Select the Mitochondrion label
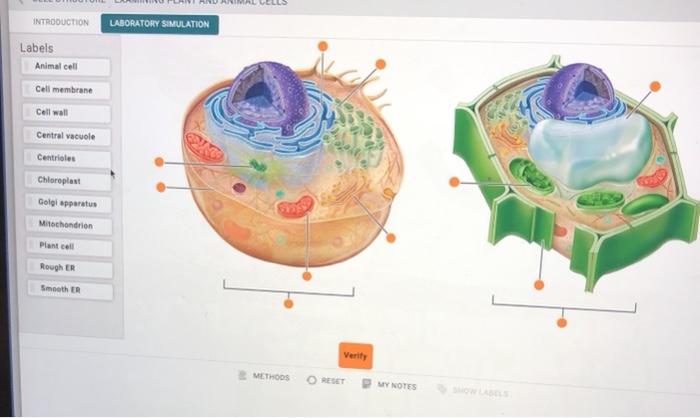 [x=69, y=225]
